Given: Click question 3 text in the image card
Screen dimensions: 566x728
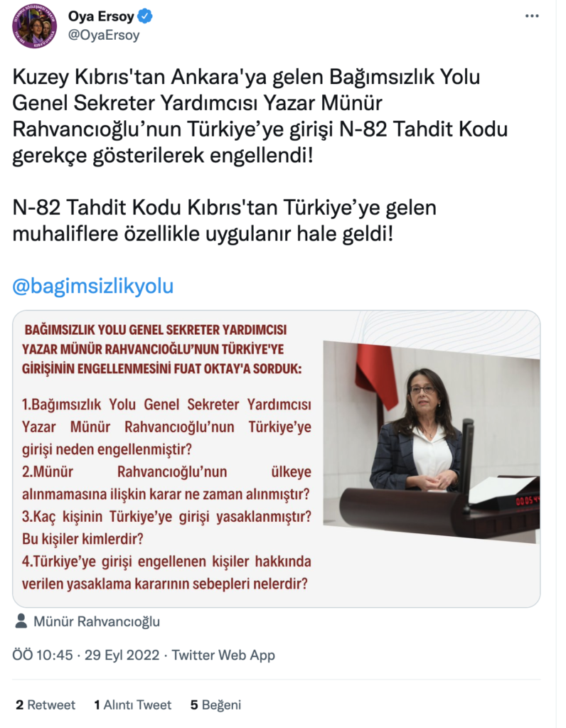Looking at the screenshot, I should 166,528.
